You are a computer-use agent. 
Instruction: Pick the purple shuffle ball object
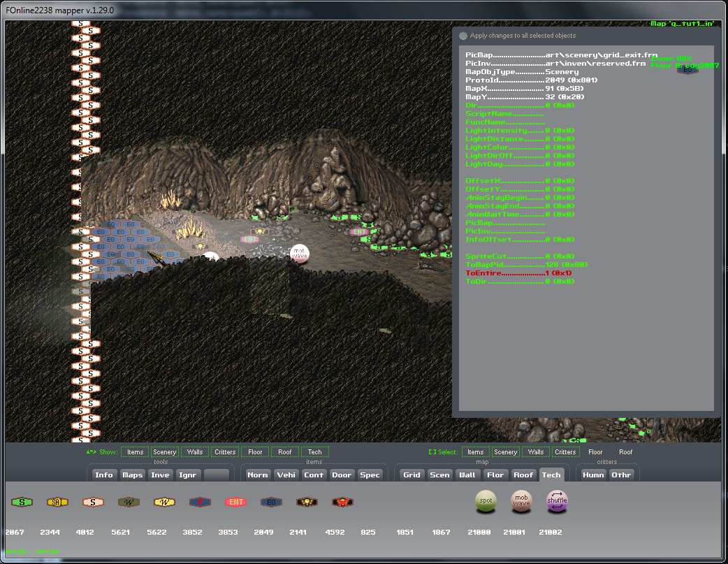coord(557,501)
